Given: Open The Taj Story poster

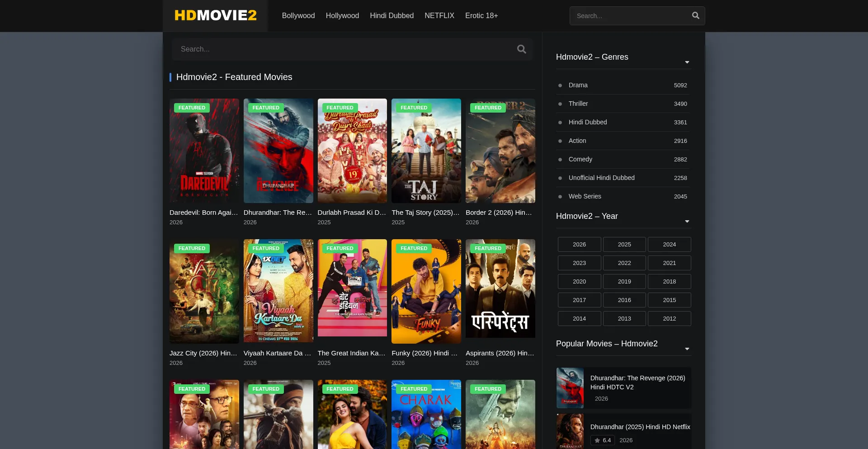Looking at the screenshot, I should coord(426,151).
